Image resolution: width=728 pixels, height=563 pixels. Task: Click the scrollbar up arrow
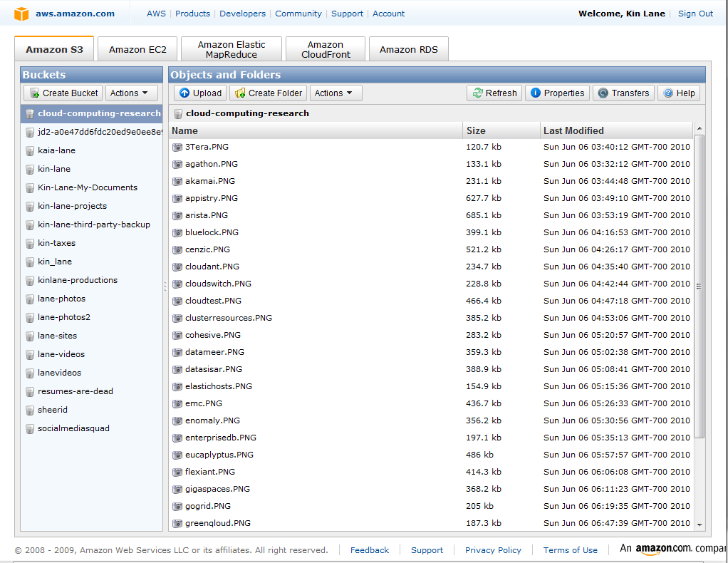click(x=700, y=128)
